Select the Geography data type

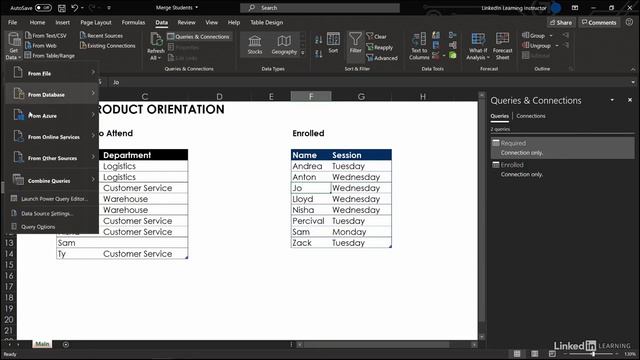(284, 44)
